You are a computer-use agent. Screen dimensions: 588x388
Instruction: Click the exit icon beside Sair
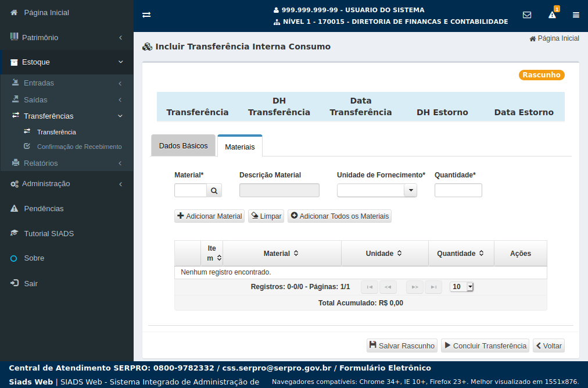point(15,283)
